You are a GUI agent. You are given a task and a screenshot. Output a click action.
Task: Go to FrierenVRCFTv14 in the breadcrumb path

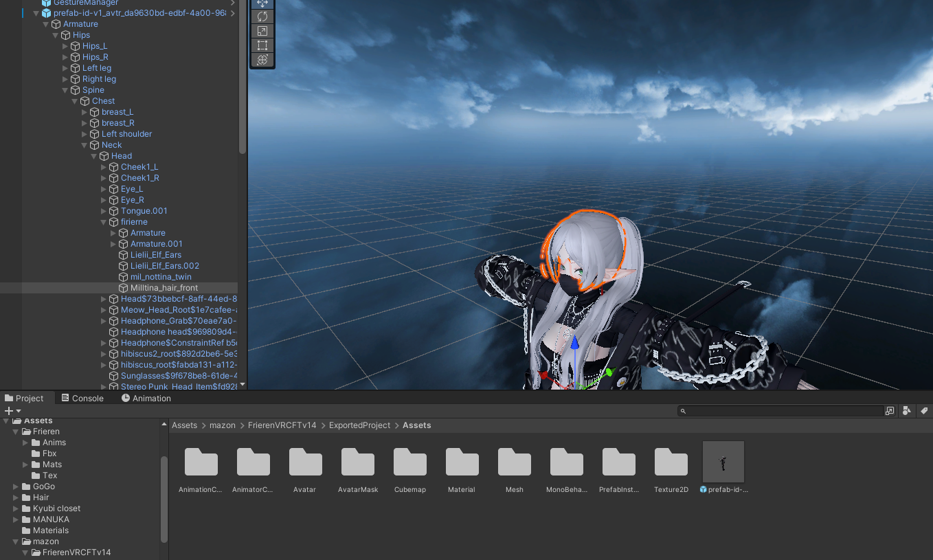pos(282,425)
